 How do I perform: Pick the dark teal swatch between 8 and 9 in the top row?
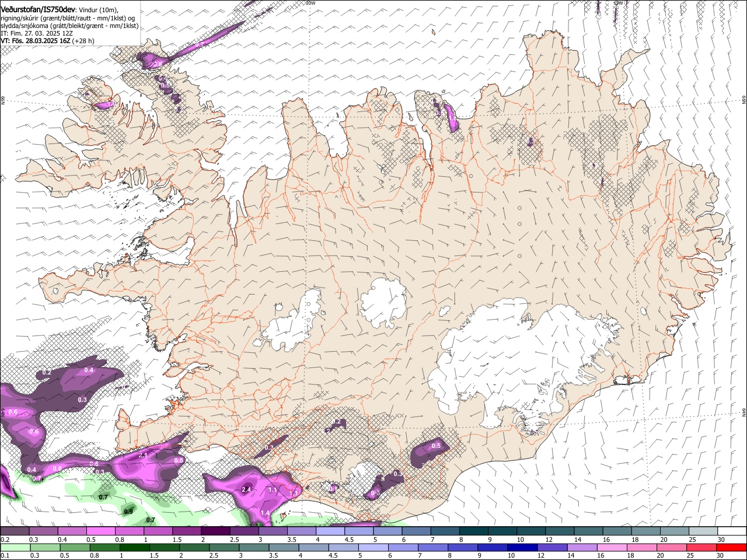point(473,531)
